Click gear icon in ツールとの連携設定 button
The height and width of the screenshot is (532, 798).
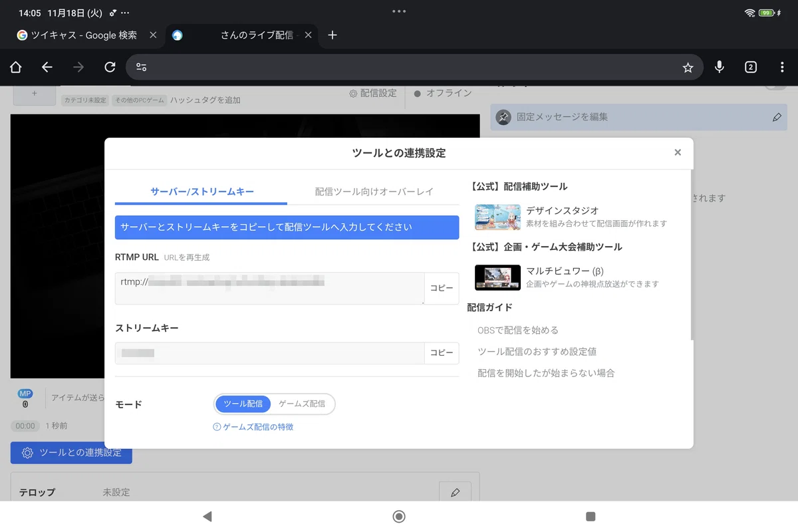pos(27,453)
